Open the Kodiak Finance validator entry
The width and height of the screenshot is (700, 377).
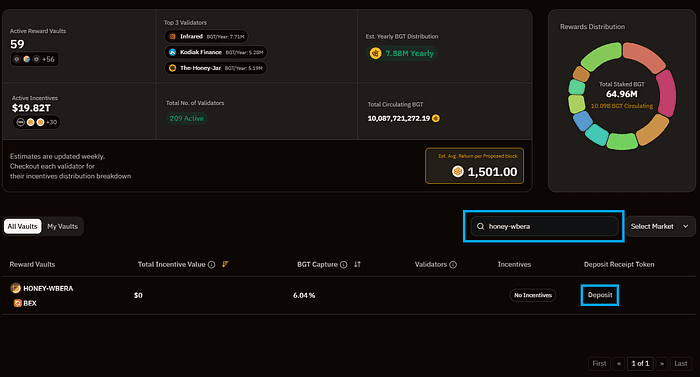pyautogui.click(x=216, y=52)
